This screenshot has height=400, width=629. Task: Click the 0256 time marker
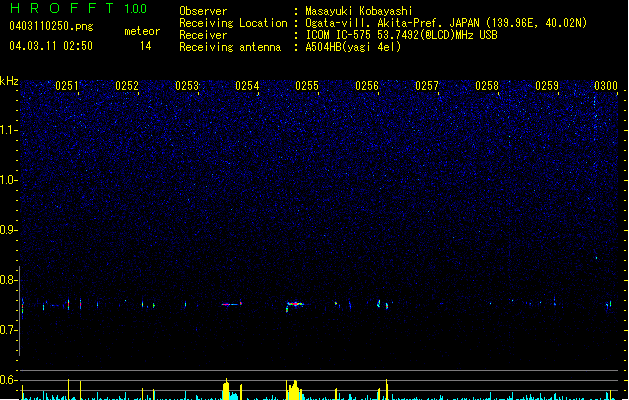coord(367,86)
